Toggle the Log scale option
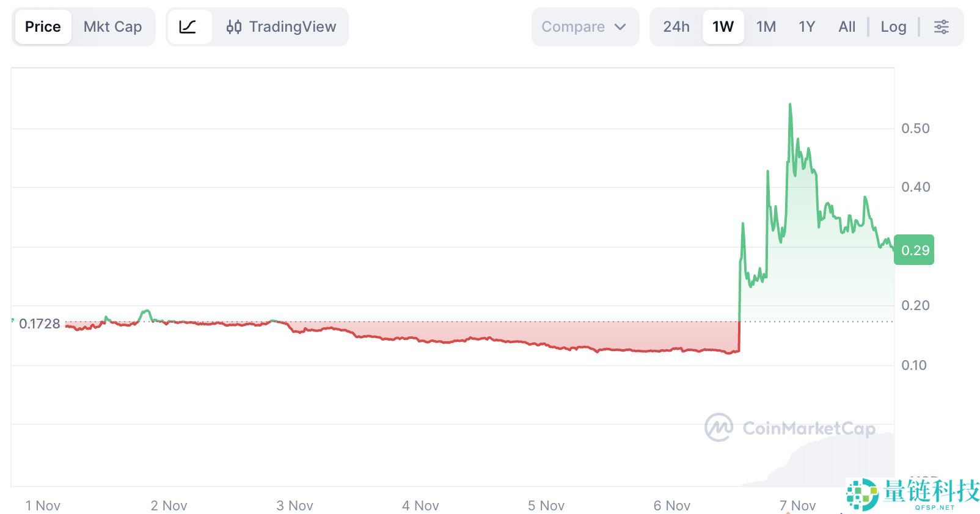 (893, 27)
